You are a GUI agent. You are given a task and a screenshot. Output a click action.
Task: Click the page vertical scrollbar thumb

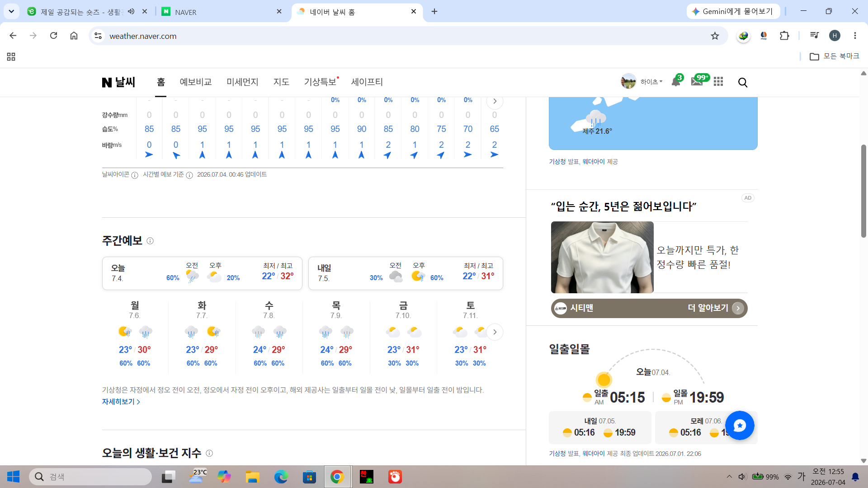pyautogui.click(x=863, y=191)
